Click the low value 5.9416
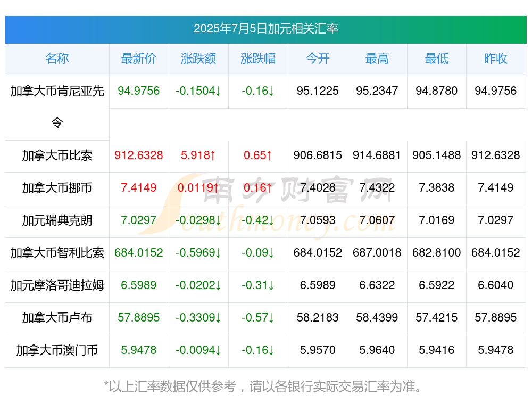 [x=437, y=350]
